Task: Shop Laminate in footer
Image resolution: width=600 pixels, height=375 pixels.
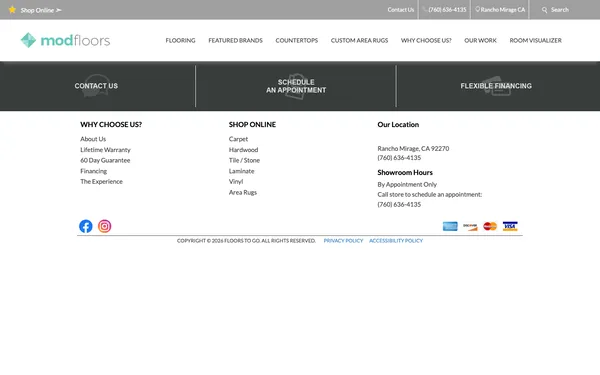Action: [x=241, y=171]
